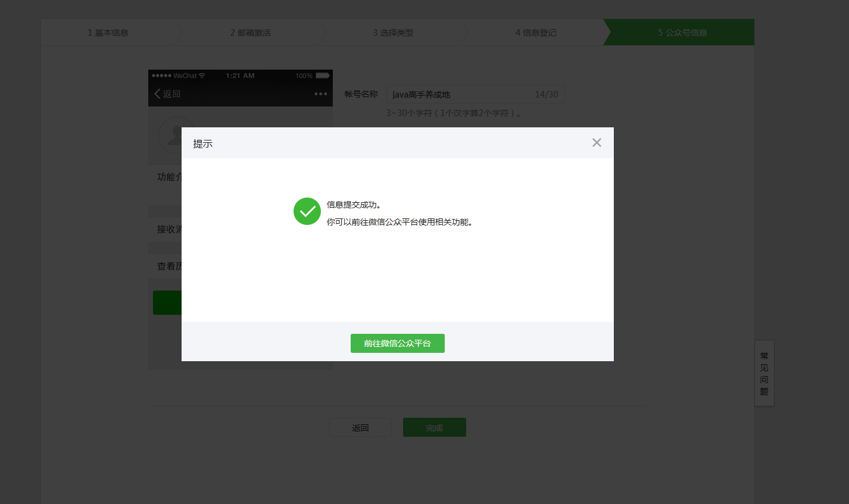849x504 pixels.
Task: Click the 前往微信公众平台 button
Action: click(398, 343)
